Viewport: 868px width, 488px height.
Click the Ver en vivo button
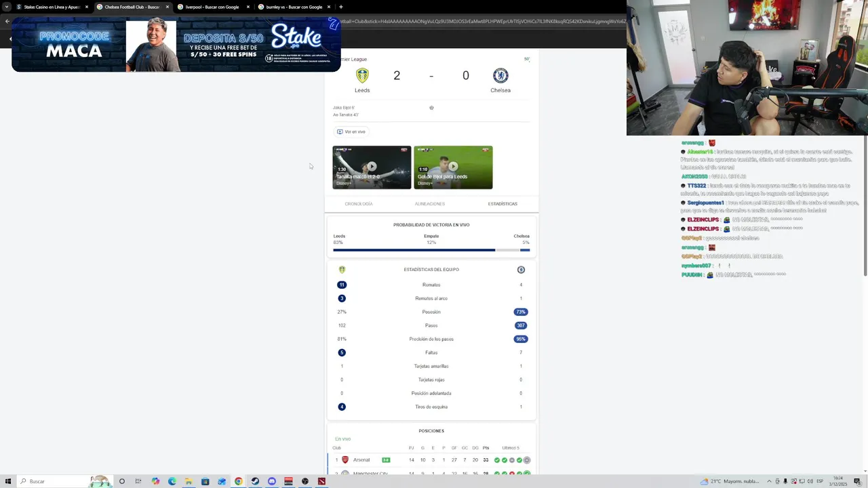tap(351, 131)
